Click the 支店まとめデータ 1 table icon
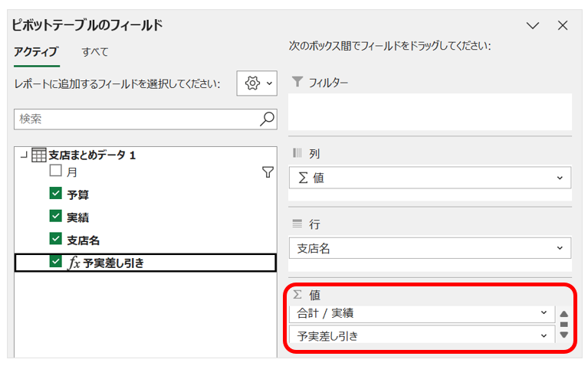The image size is (588, 366). click(x=38, y=155)
